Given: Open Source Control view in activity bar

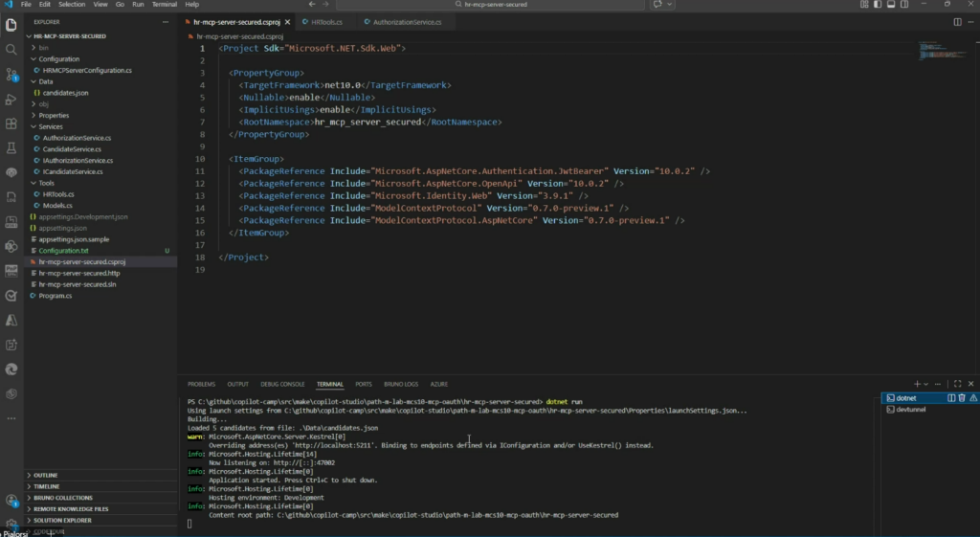Looking at the screenshot, I should (x=11, y=75).
